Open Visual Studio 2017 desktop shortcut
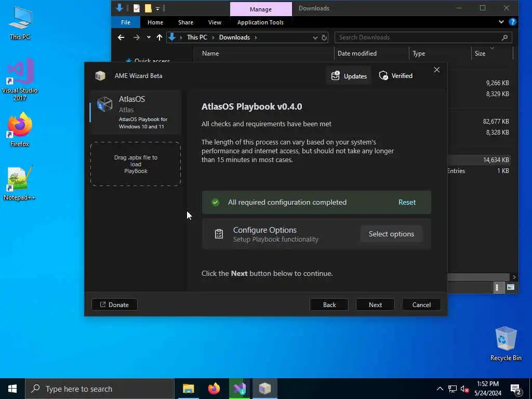The width and height of the screenshot is (532, 399). [x=20, y=79]
